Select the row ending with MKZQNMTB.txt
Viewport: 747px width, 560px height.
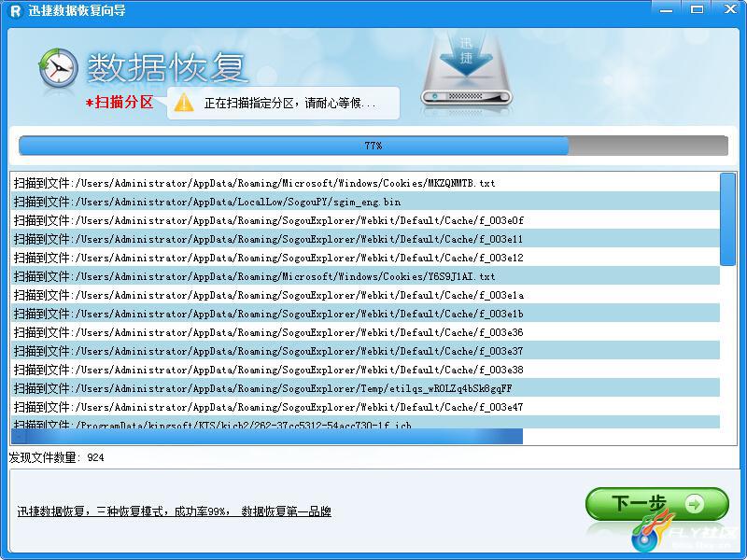[365, 183]
